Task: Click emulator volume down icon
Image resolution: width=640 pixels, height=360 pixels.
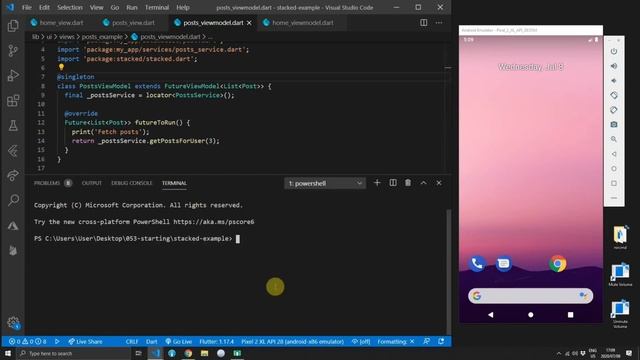Action: pos(614,81)
